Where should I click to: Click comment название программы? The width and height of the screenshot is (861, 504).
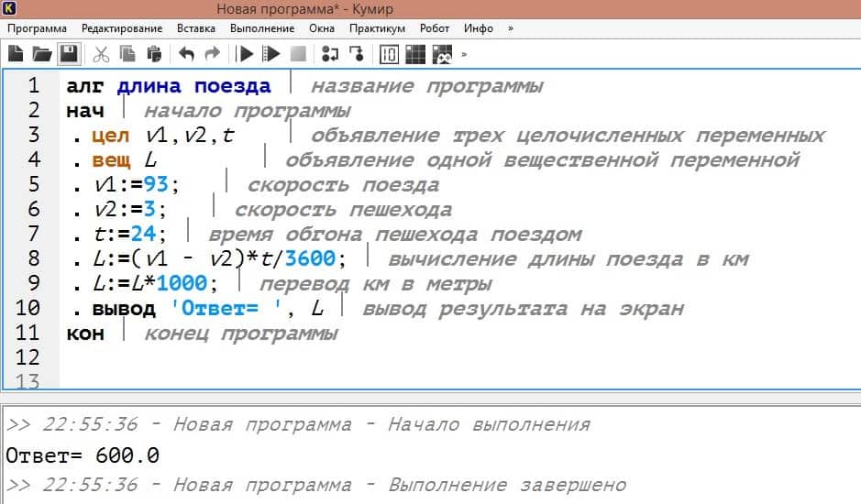click(427, 85)
